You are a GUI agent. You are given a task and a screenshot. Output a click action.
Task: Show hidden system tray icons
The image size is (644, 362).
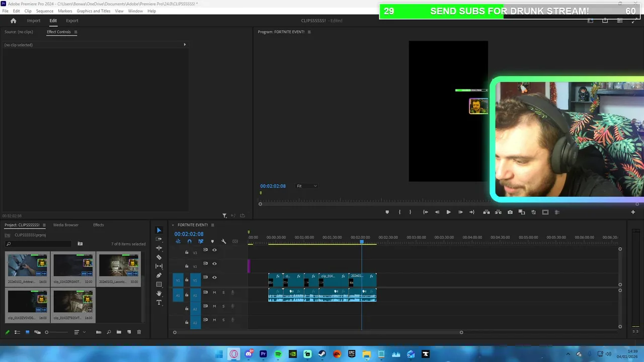tap(568, 354)
